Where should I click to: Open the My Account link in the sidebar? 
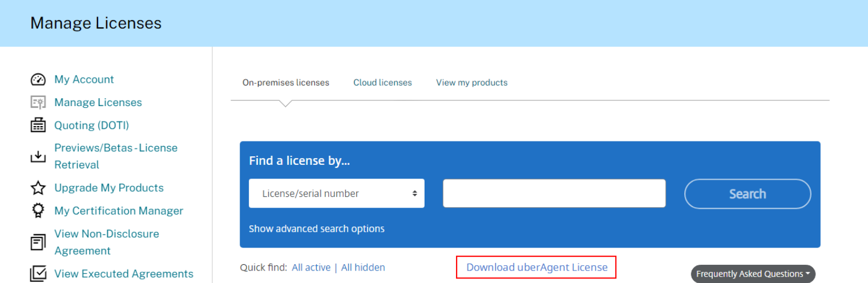pyautogui.click(x=84, y=79)
